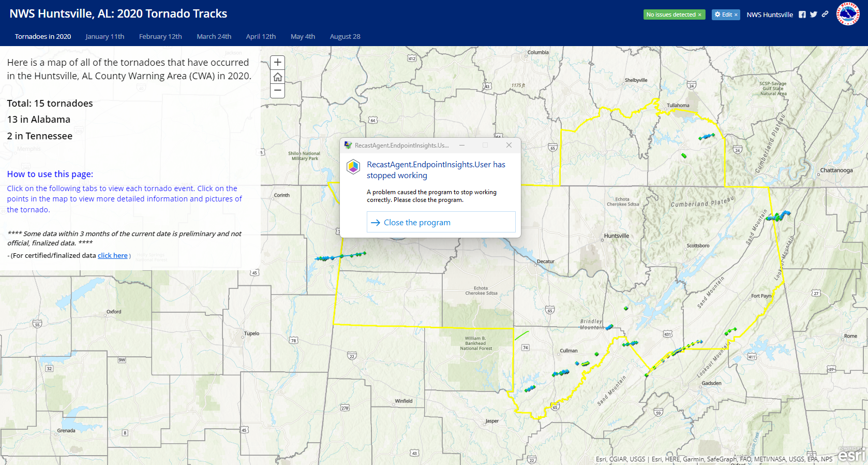Switch to the January 11th tab

(x=105, y=36)
